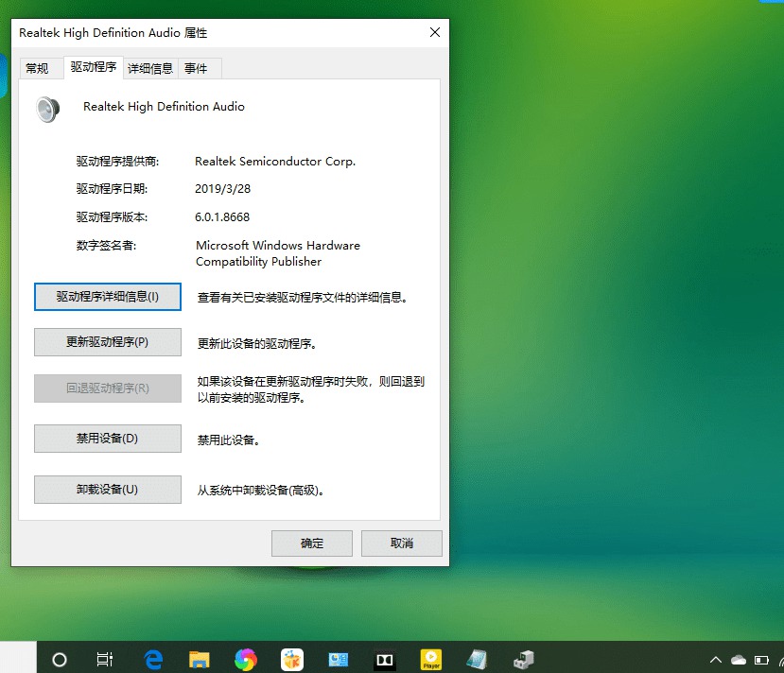
Task: Confirm the dialog with 确定
Action: click(x=312, y=544)
